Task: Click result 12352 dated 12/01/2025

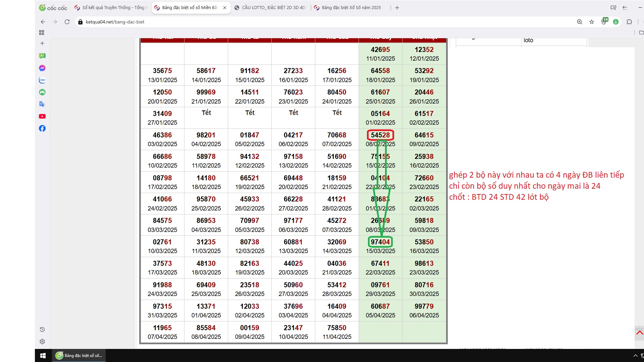Action: [424, 50]
